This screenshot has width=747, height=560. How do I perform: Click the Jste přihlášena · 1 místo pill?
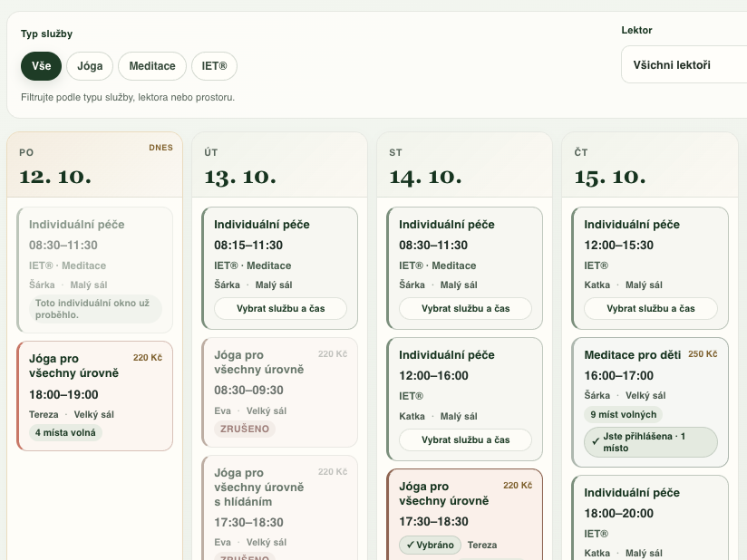tap(651, 442)
